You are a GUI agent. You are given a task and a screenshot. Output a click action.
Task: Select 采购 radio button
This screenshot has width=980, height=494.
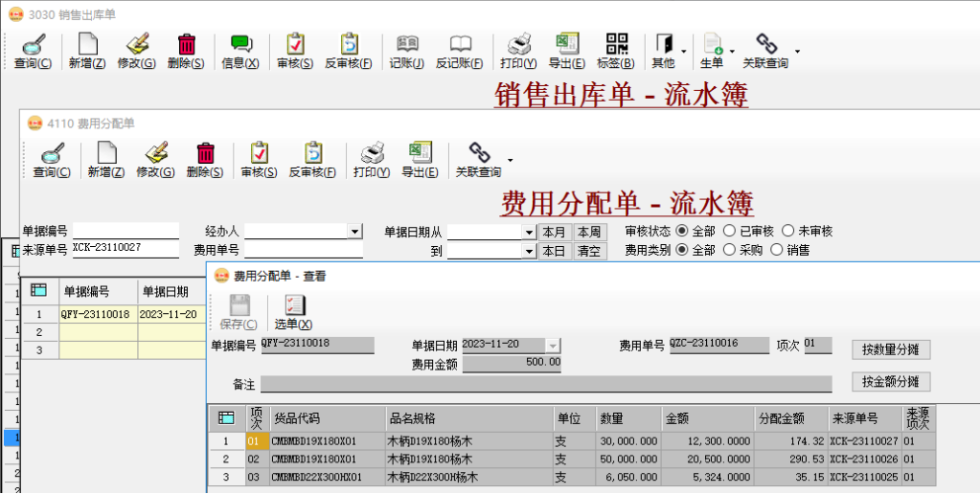[729, 251]
